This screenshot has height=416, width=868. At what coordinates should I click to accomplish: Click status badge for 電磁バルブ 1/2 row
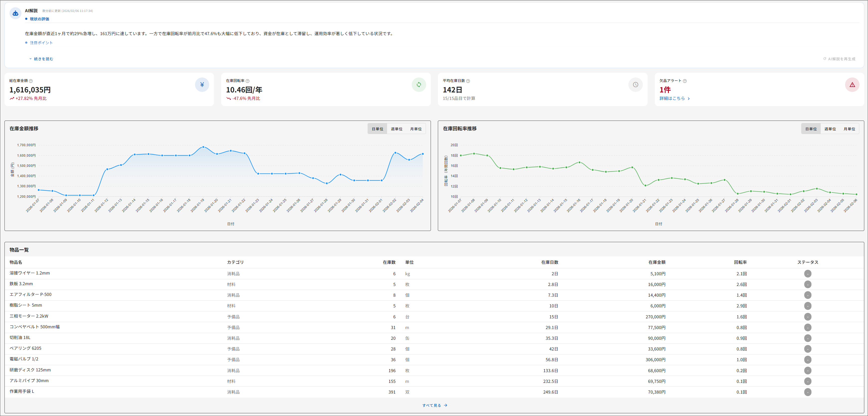808,360
